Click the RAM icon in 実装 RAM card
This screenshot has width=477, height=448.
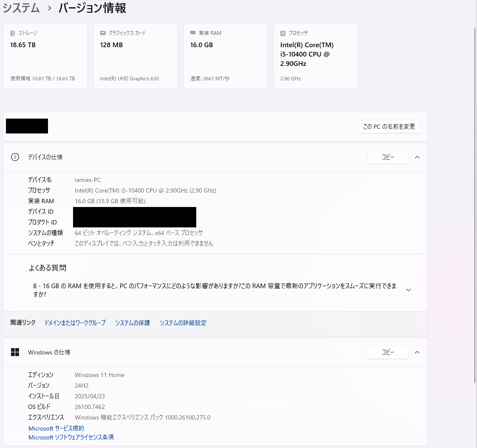(193, 33)
